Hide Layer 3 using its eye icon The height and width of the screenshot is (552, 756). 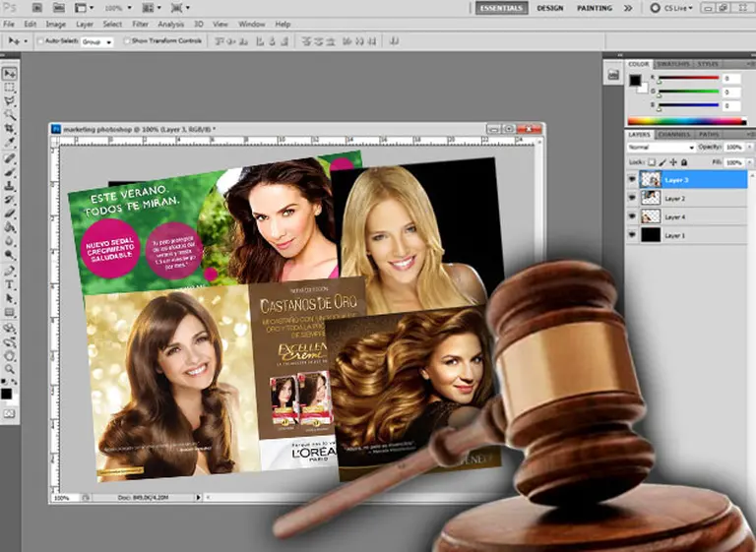[632, 180]
